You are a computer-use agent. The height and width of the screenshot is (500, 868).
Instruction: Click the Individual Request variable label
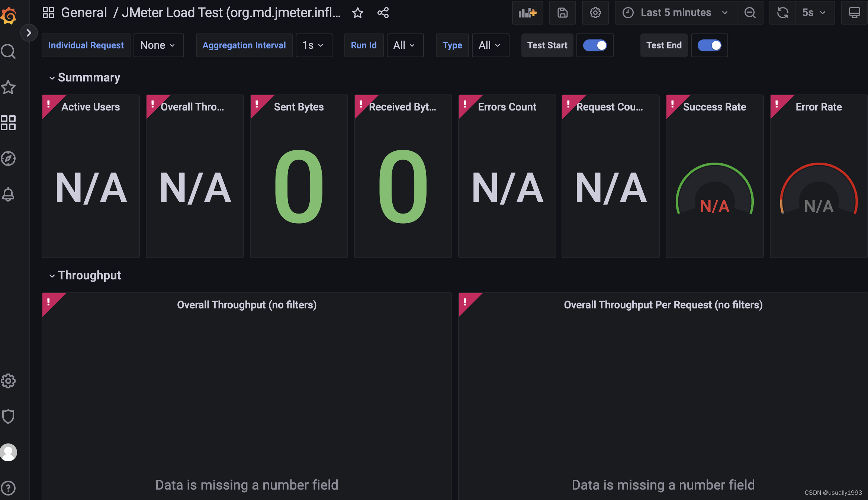tap(86, 45)
